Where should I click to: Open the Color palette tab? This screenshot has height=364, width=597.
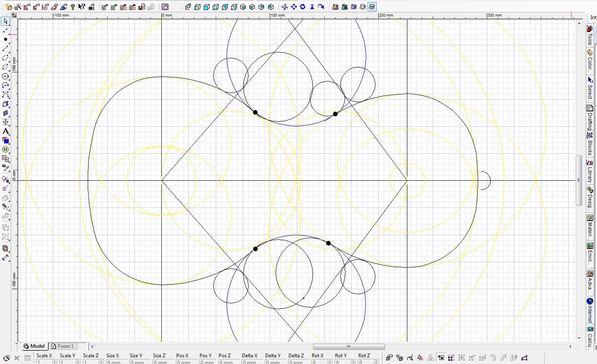pyautogui.click(x=590, y=61)
